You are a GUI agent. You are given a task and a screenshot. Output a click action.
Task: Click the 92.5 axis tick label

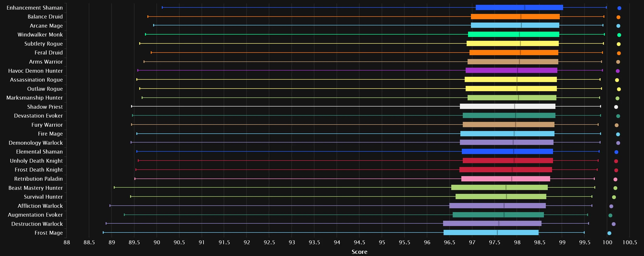click(x=269, y=242)
